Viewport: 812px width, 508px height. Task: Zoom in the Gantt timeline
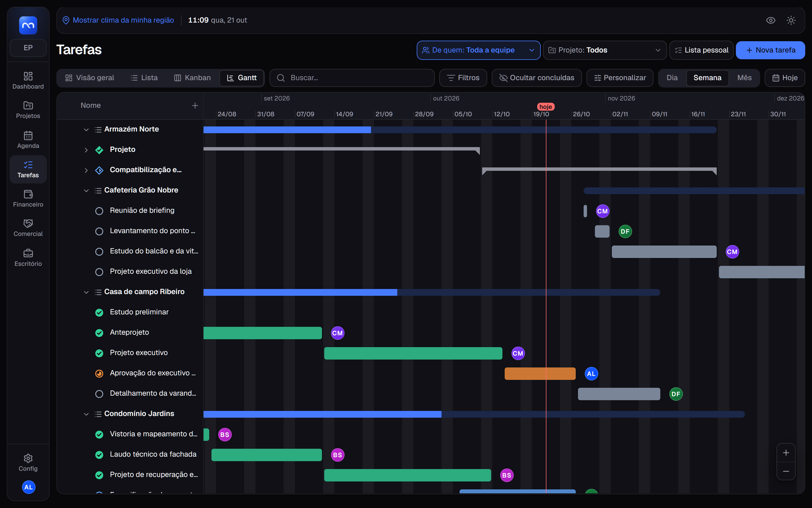click(x=786, y=453)
